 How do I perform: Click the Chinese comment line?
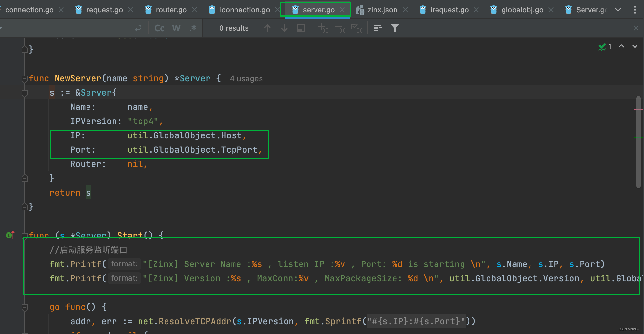tap(88, 250)
